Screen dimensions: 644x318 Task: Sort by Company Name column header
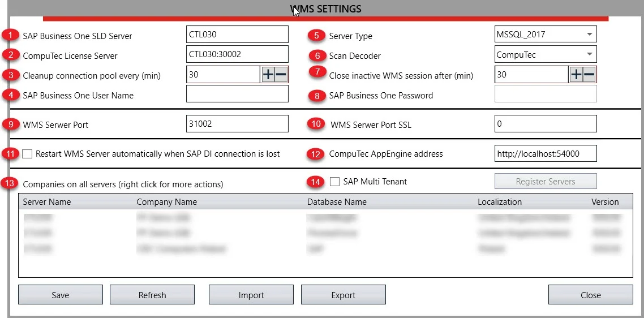point(166,202)
